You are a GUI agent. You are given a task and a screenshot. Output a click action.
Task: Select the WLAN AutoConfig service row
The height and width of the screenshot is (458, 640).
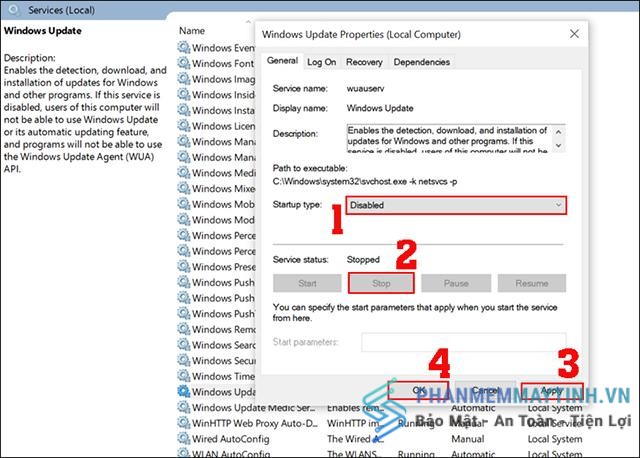tap(380, 453)
